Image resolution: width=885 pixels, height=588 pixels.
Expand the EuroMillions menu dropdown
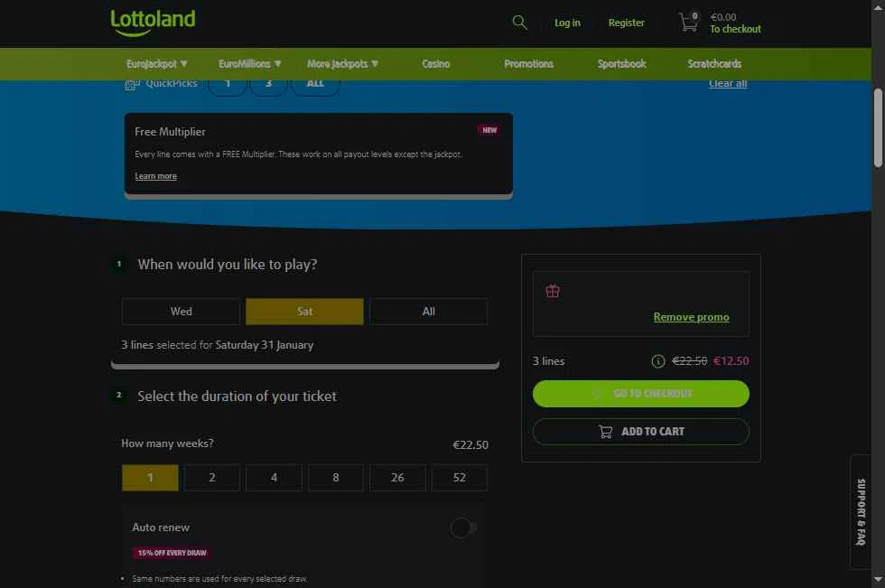(x=250, y=64)
